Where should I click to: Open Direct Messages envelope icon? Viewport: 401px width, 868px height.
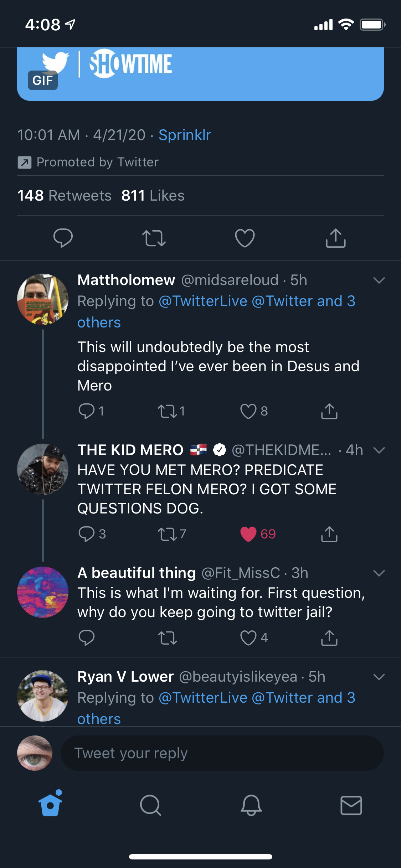(351, 805)
